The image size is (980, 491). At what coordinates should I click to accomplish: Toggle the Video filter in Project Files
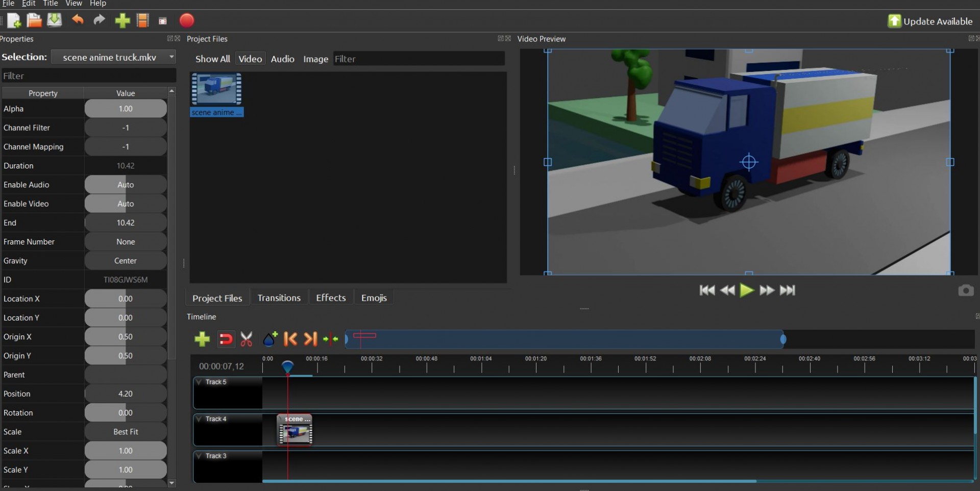coord(250,59)
